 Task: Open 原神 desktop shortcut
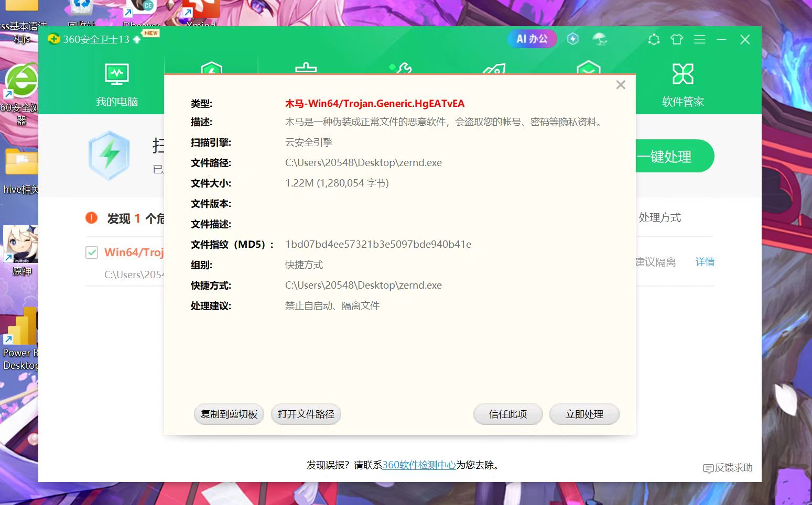[21, 250]
